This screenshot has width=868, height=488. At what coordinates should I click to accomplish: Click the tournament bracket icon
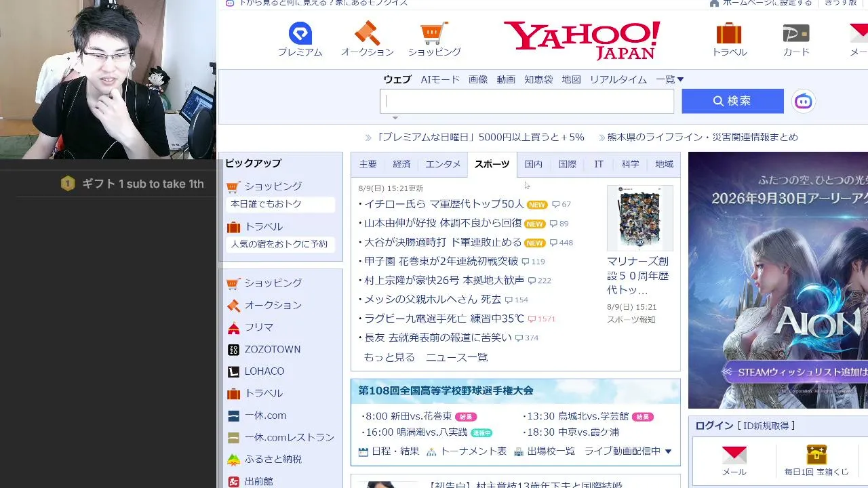click(431, 451)
